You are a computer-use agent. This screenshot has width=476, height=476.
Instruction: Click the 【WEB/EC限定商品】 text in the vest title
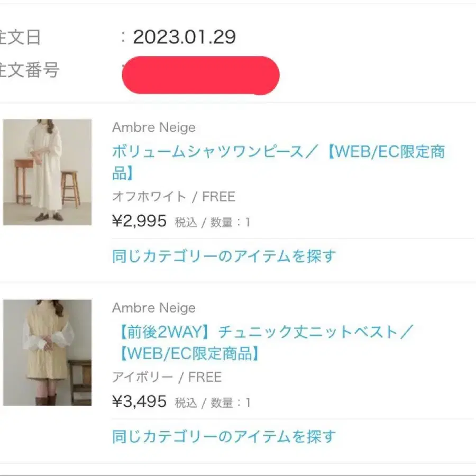[187, 353]
